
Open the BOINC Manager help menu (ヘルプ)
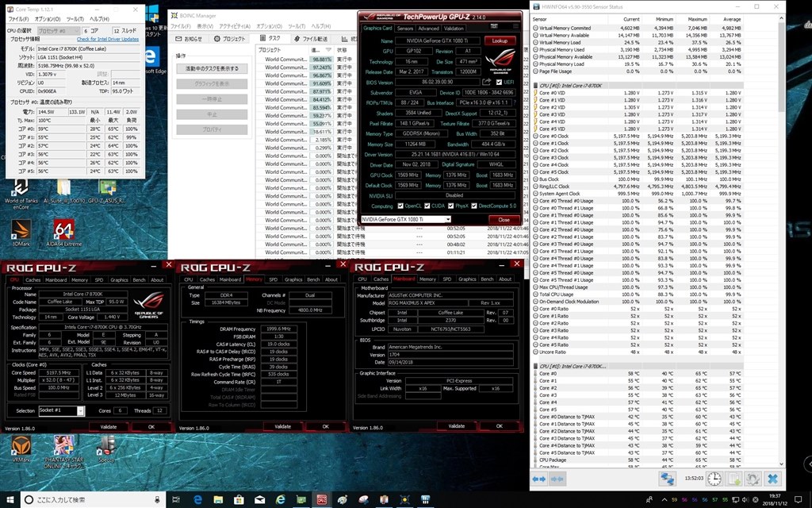[320, 26]
